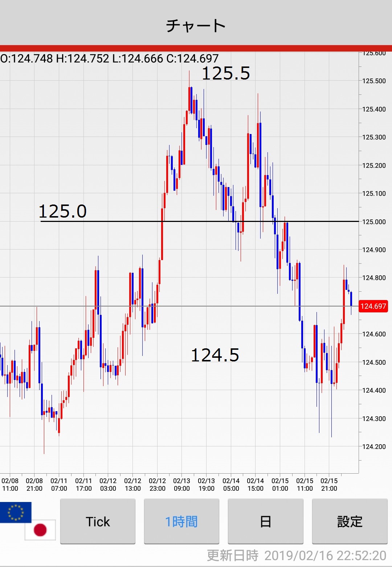Tap the OHLC price readout line
The height and width of the screenshot is (567, 392).
[x=110, y=58]
